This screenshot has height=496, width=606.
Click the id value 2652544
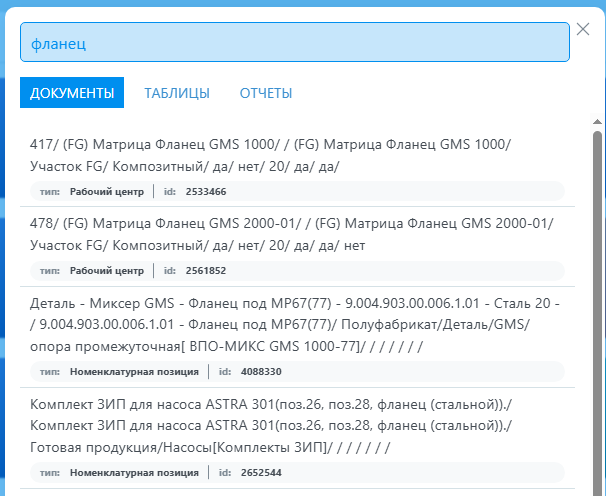[261, 473]
